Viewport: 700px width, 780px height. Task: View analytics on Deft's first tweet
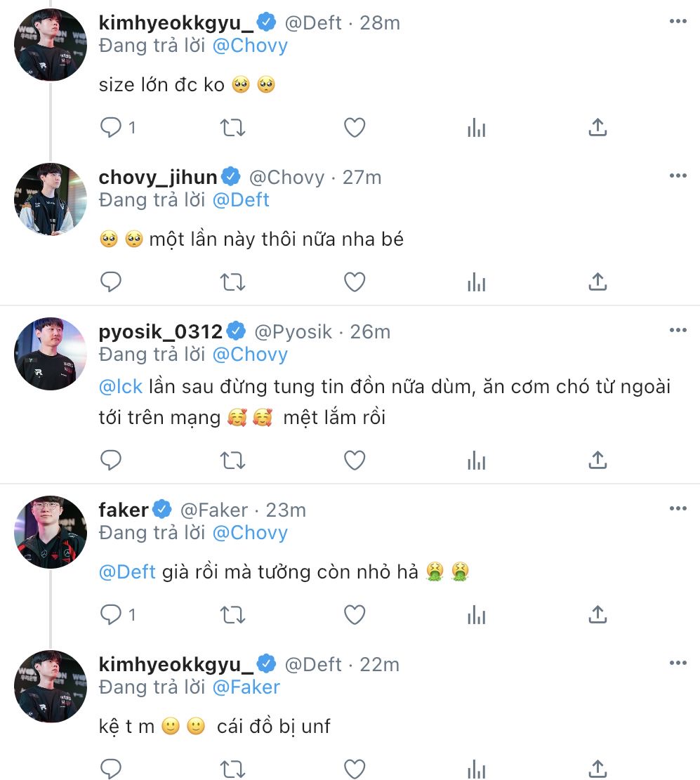pyautogui.click(x=477, y=127)
